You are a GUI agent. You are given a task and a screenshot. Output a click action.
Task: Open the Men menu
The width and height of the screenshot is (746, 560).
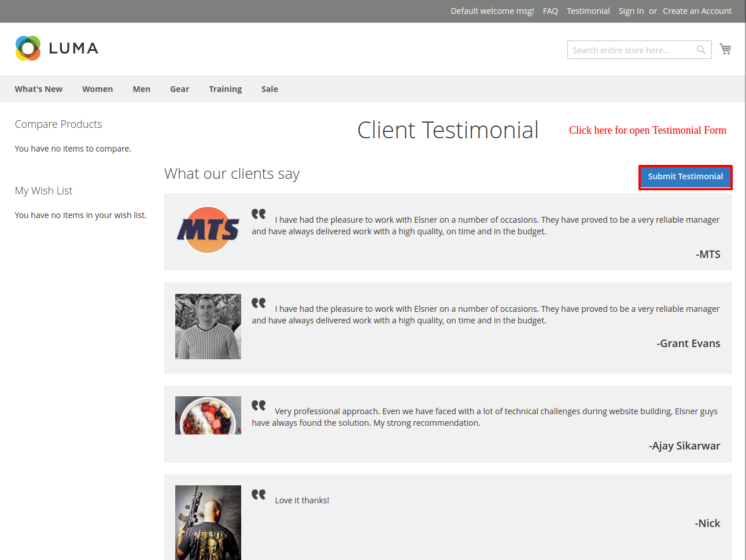pos(142,89)
